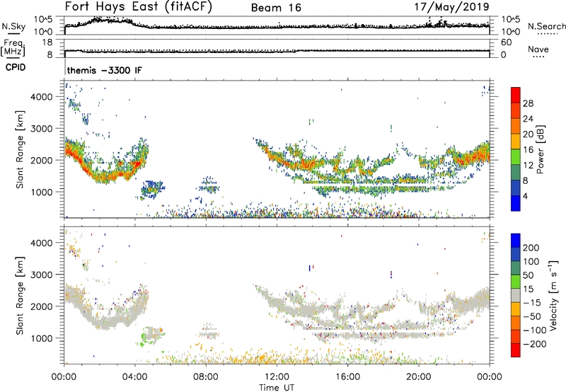Click the 'Fort Hays East (fitACF)' title
The width and height of the screenshot is (566, 392).
pyautogui.click(x=138, y=6)
